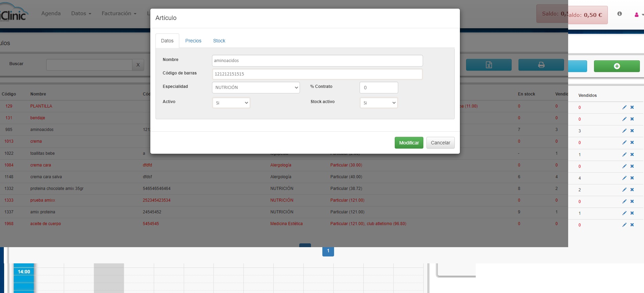This screenshot has height=293, width=644.
Task: Click the Cancelar button
Action: point(441,143)
